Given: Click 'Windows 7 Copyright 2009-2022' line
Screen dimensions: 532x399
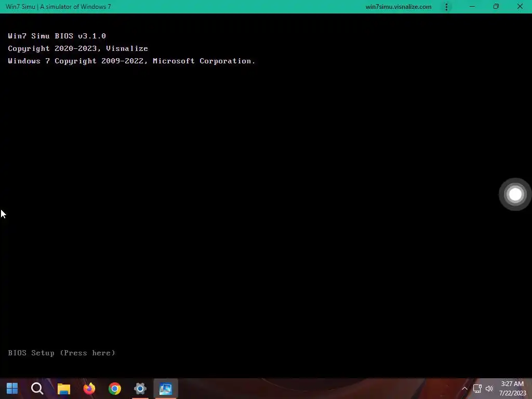Looking at the screenshot, I should point(131,61).
